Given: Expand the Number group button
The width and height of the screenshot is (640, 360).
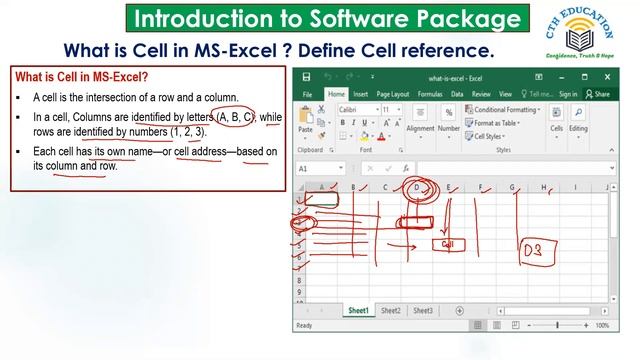Looking at the screenshot, I should [x=449, y=122].
